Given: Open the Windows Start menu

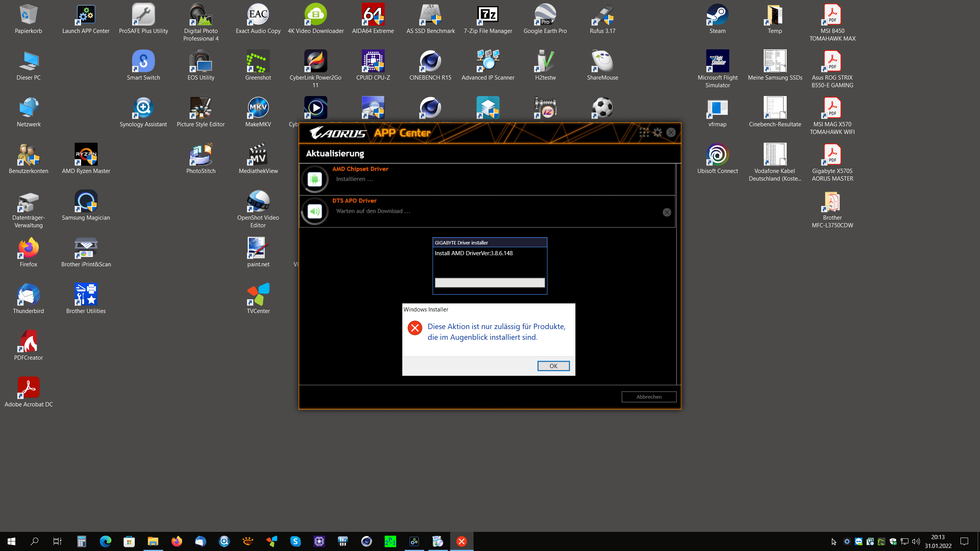Looking at the screenshot, I should (11, 541).
